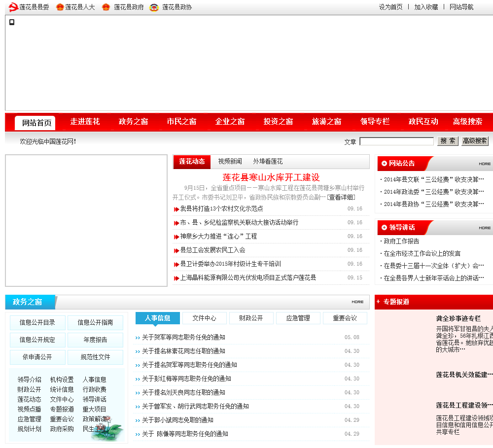
Task: Click the emblem icon beside 莲花县人大
Action: tap(60, 7)
